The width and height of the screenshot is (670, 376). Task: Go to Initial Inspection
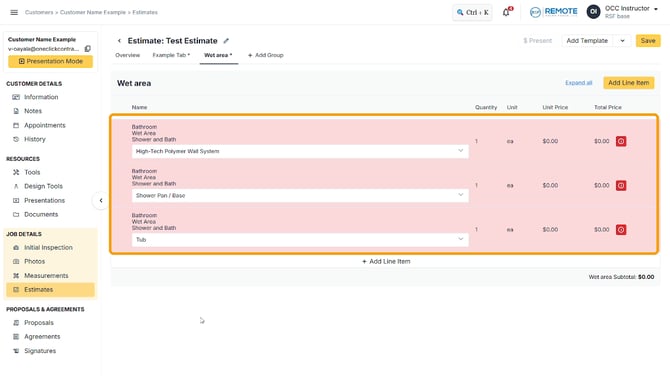click(48, 247)
